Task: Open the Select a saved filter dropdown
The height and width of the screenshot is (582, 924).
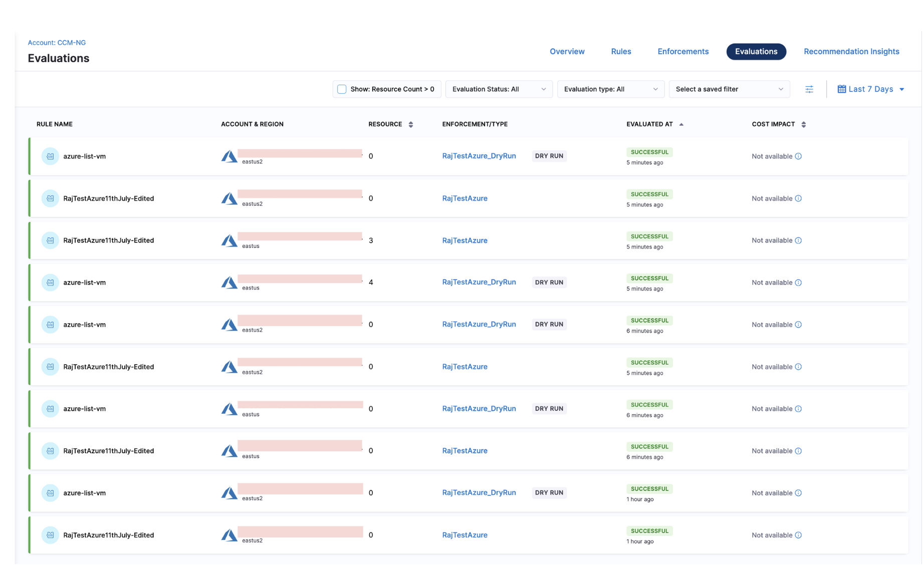Action: click(729, 89)
